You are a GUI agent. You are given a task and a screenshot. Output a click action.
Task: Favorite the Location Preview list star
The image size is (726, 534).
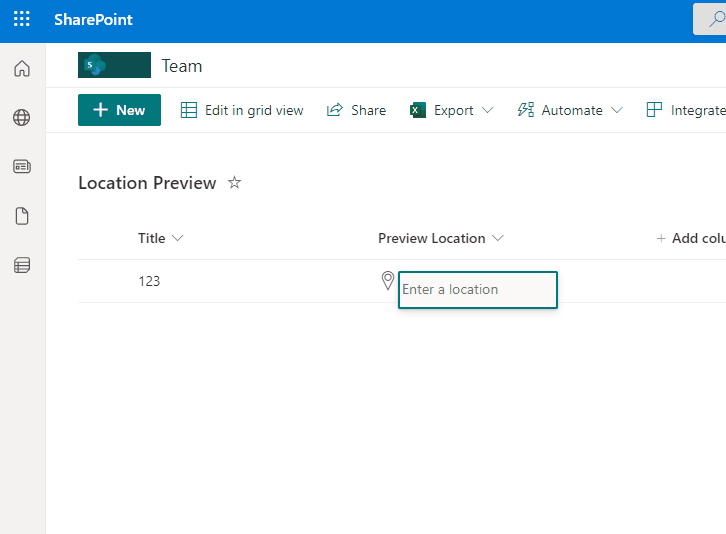[235, 183]
